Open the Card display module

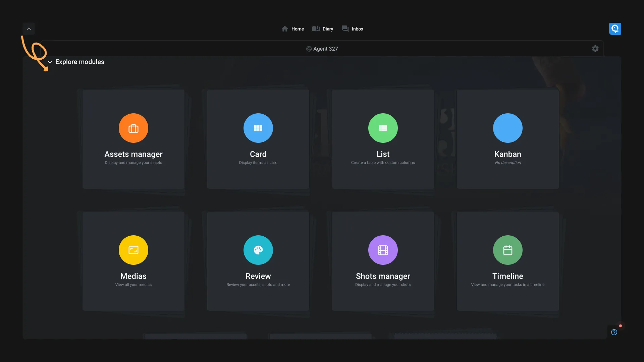click(x=258, y=138)
